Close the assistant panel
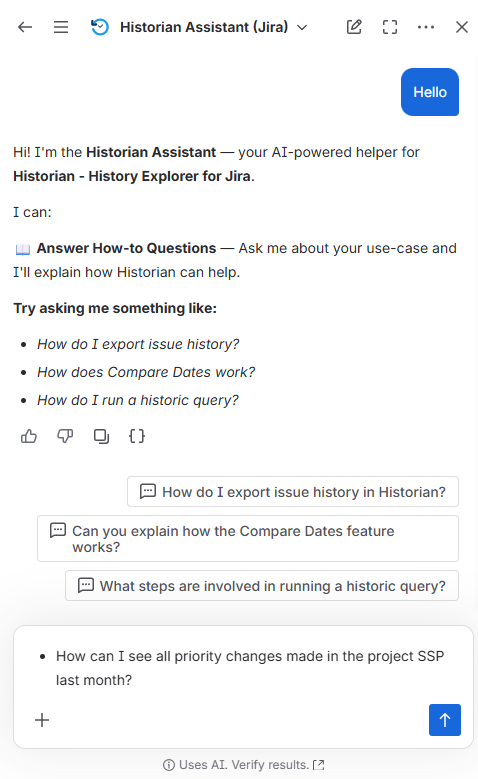 [x=462, y=27]
